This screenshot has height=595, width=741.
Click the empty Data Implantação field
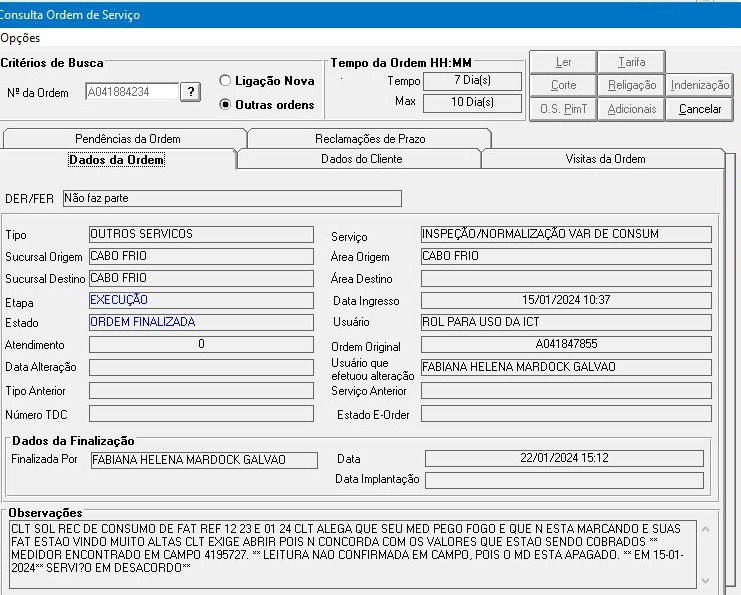pos(564,480)
